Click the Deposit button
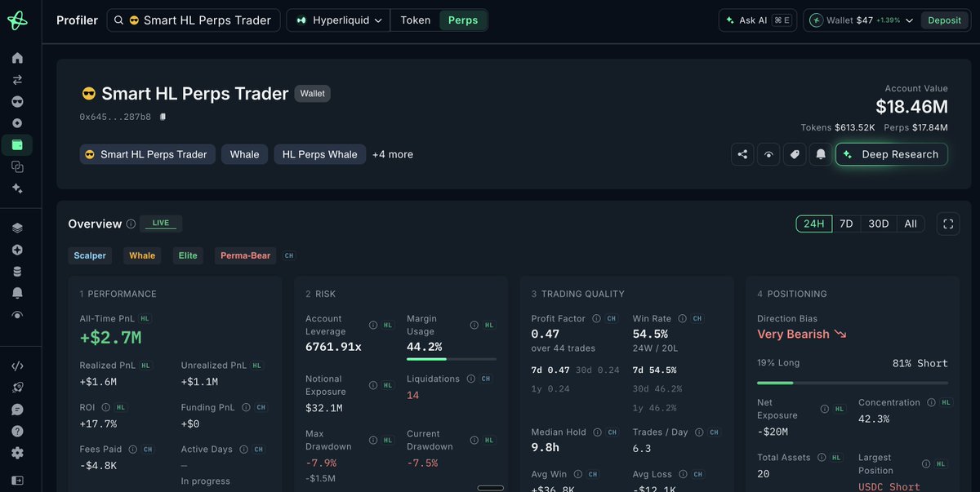 (x=944, y=20)
